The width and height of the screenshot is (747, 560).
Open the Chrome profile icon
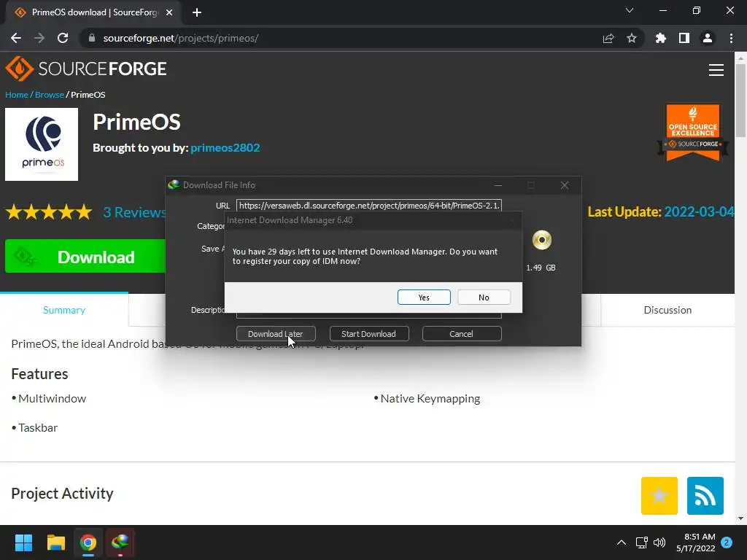click(708, 38)
